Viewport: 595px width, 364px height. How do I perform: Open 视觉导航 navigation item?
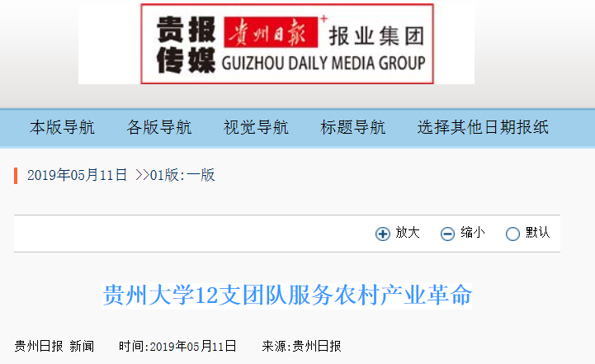pos(256,128)
